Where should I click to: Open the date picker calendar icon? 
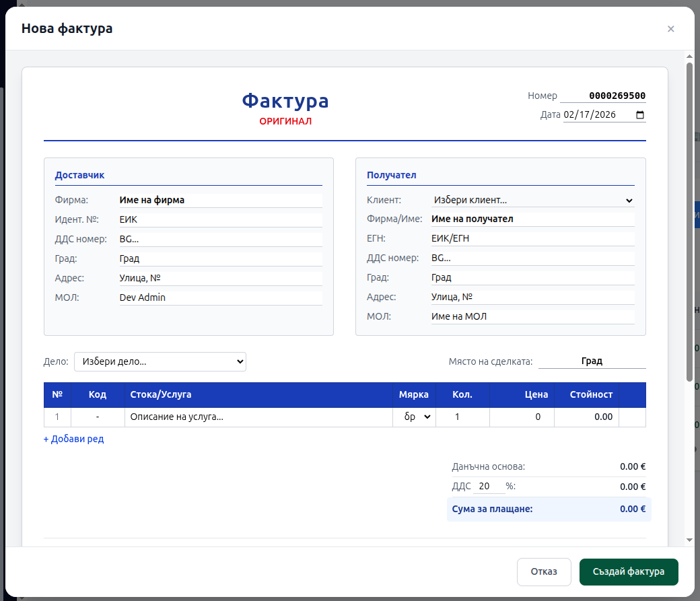[x=639, y=114]
